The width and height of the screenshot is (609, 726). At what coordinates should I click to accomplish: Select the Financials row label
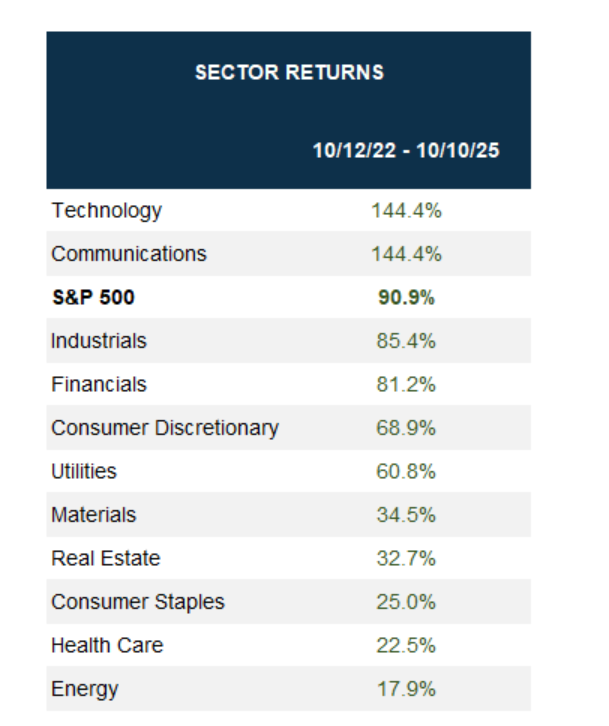click(99, 384)
